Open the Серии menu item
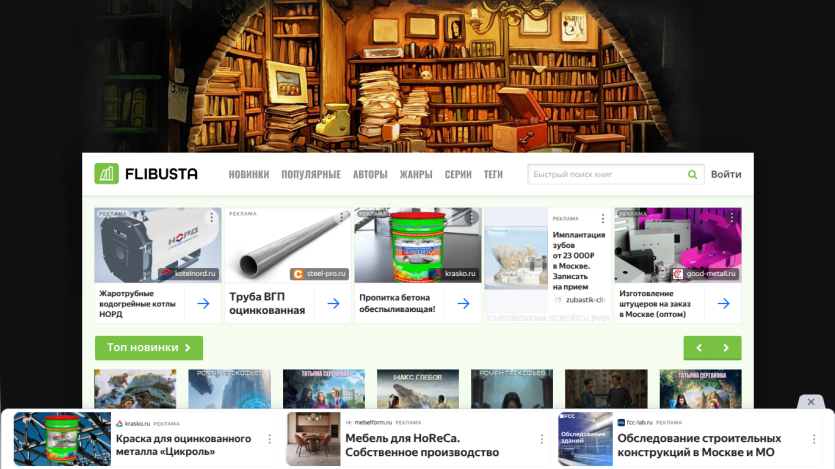835x469 pixels. (458, 174)
